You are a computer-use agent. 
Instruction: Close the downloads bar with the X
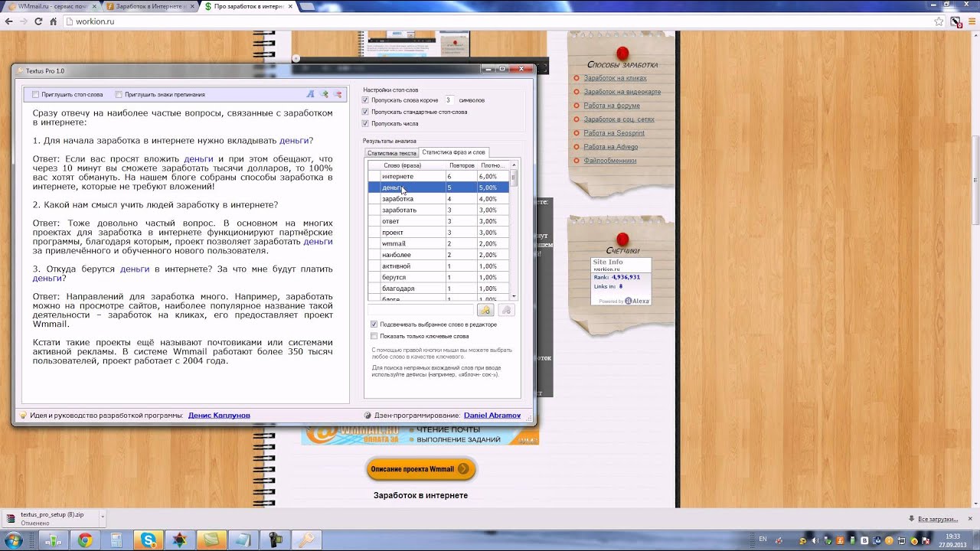(x=970, y=519)
